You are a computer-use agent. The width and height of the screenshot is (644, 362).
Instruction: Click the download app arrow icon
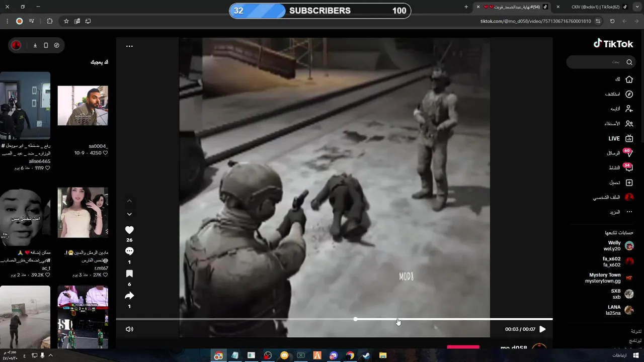click(x=35, y=45)
